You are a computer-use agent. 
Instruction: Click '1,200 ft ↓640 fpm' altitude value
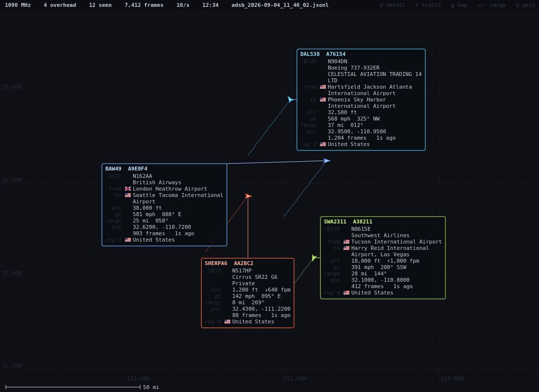[x=261, y=290]
